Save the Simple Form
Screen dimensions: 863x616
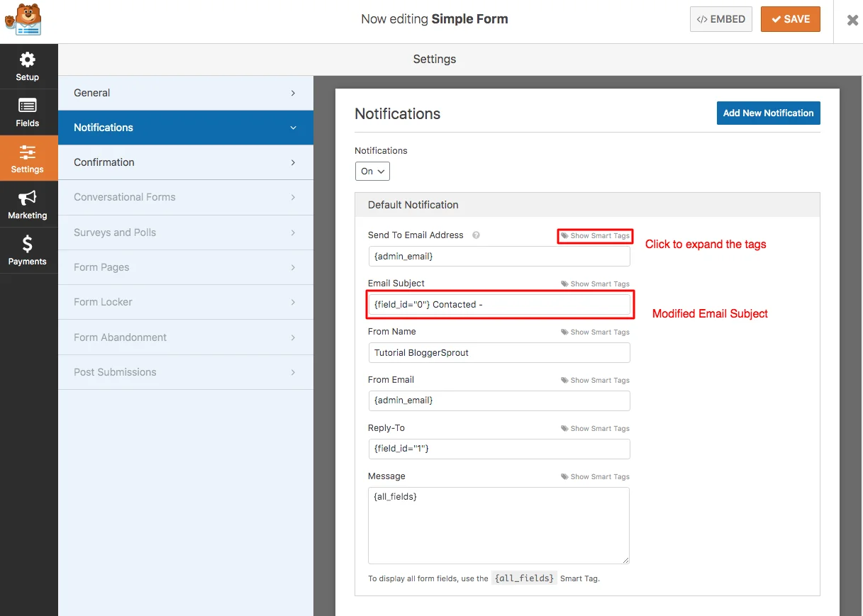[x=790, y=19]
